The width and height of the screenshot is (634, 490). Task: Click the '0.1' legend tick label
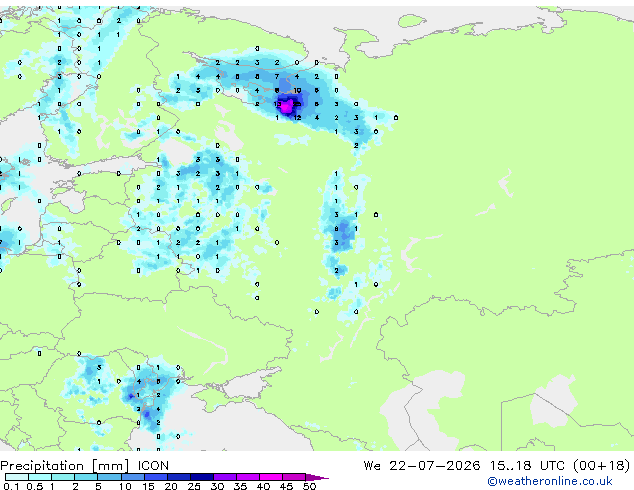tap(11, 486)
